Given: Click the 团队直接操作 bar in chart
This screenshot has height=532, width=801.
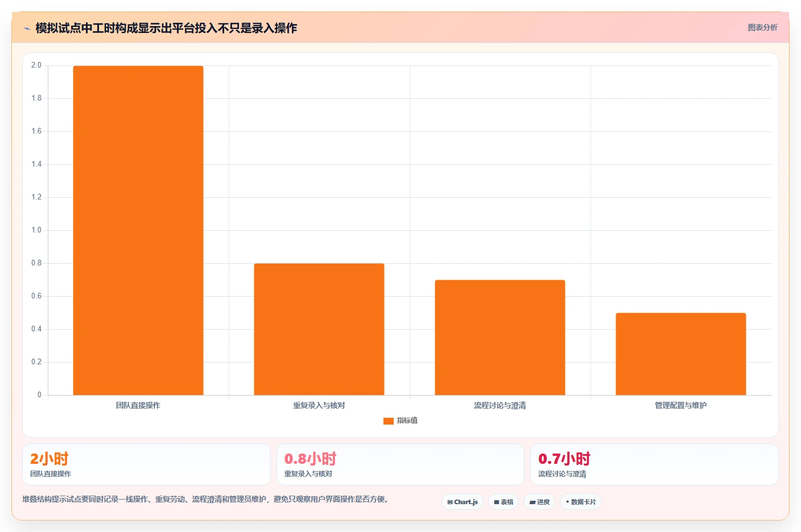Looking at the screenshot, I should (138, 230).
